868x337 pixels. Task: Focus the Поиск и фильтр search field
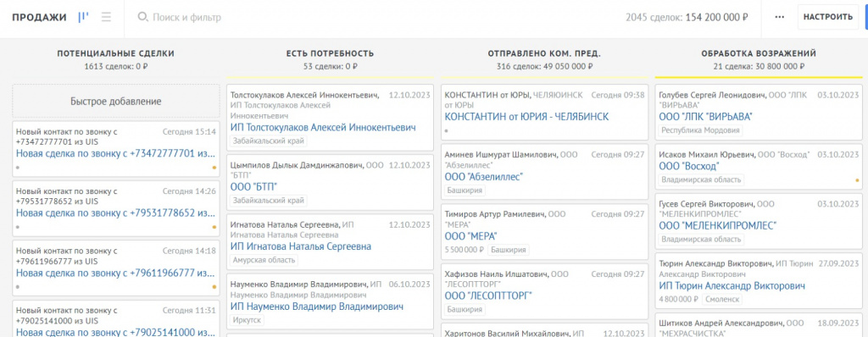(186, 17)
